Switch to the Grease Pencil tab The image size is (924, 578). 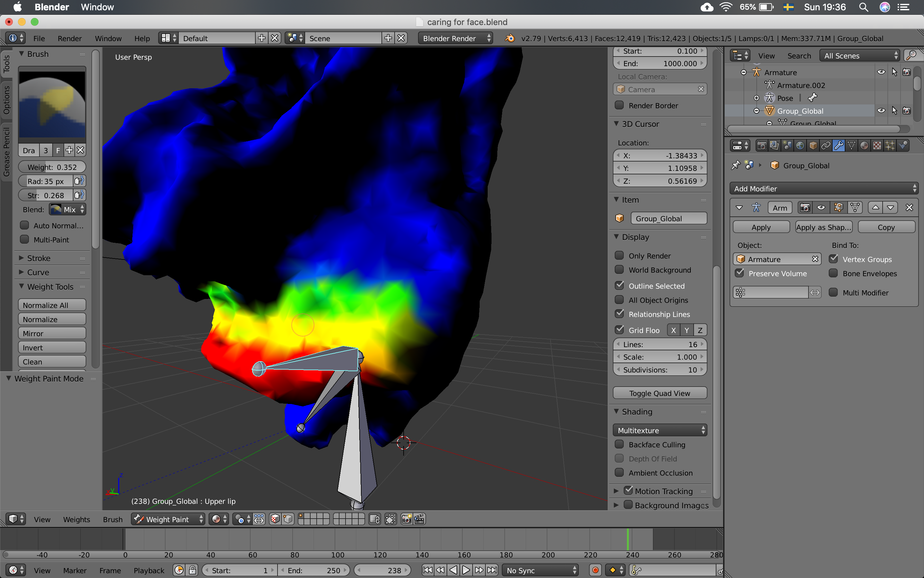[x=6, y=152]
